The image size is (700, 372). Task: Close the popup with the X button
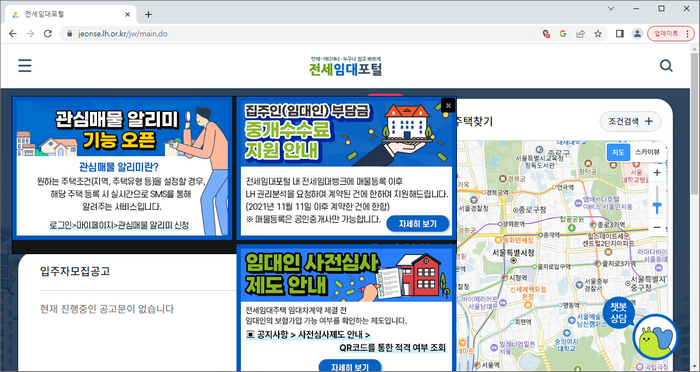pos(448,105)
